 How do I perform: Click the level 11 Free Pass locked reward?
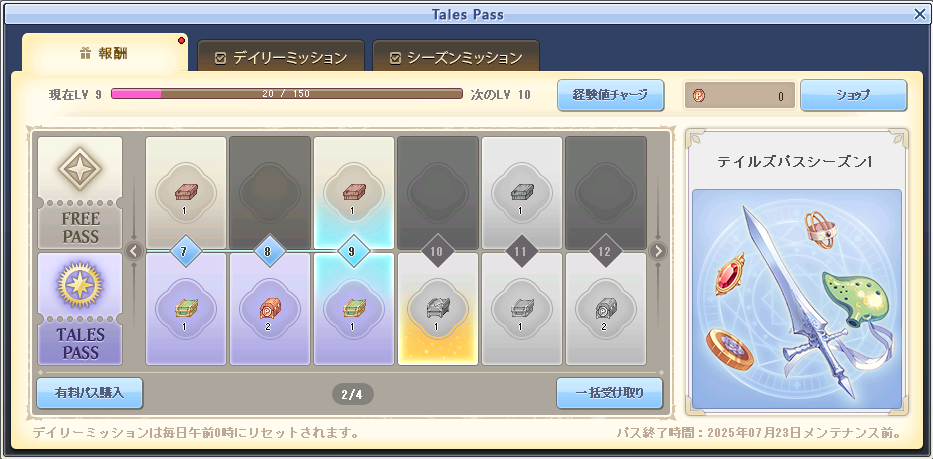pyautogui.click(x=521, y=192)
